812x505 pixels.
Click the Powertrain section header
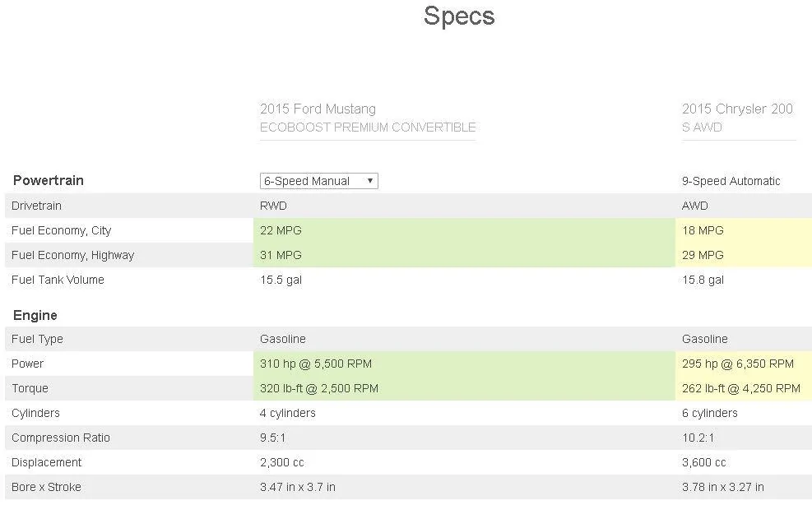click(x=49, y=180)
